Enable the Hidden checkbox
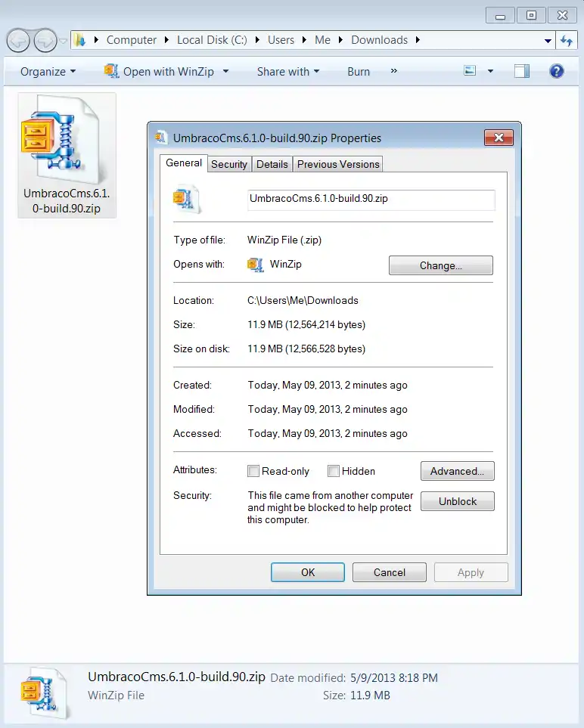The height and width of the screenshot is (728, 584). (x=333, y=471)
